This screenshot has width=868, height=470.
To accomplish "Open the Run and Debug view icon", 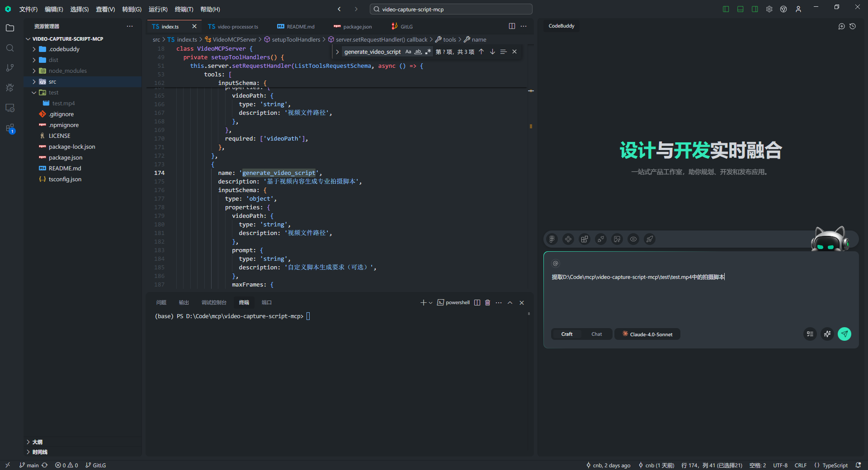I will (x=10, y=88).
